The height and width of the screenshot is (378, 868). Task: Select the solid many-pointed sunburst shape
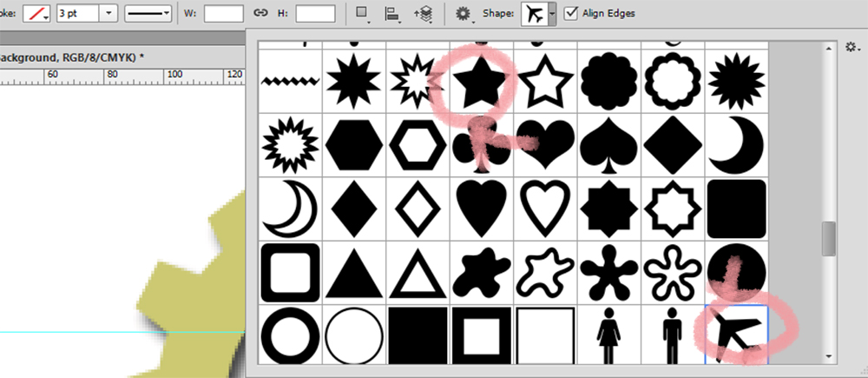click(736, 82)
